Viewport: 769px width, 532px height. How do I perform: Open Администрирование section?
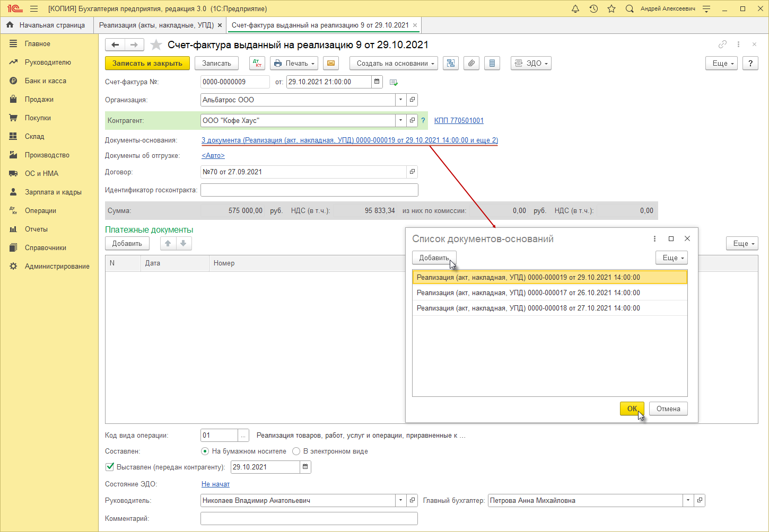tap(57, 267)
